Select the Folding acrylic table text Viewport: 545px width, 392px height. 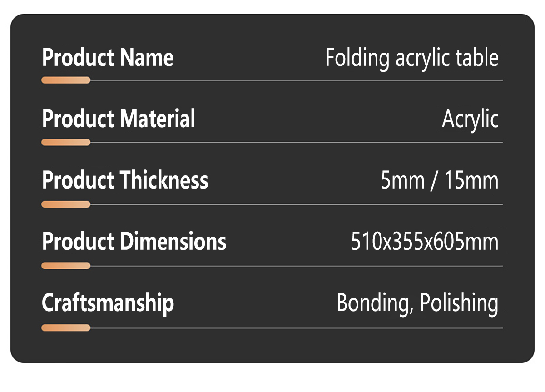click(412, 59)
